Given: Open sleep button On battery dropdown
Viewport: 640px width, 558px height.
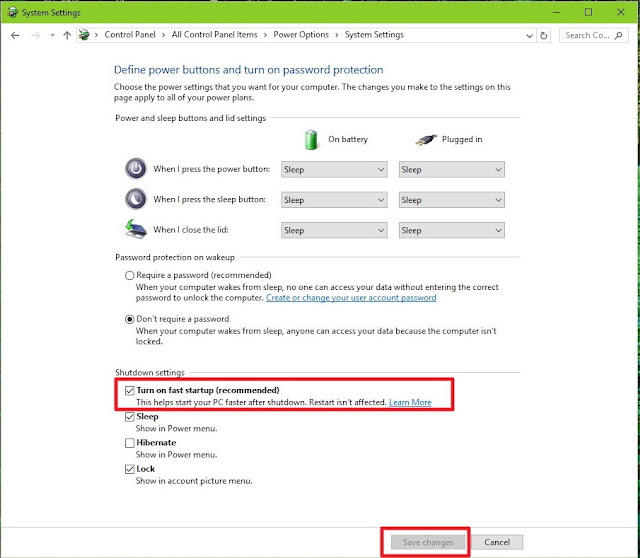Looking at the screenshot, I should pos(334,200).
